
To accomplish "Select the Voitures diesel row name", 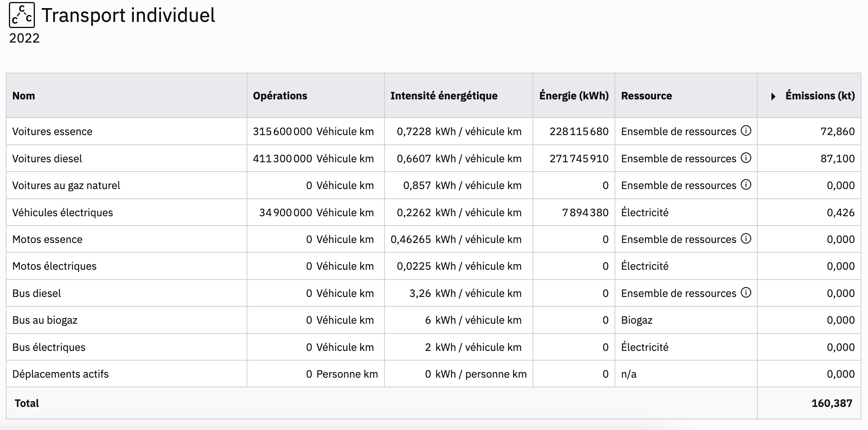I will pos(47,159).
